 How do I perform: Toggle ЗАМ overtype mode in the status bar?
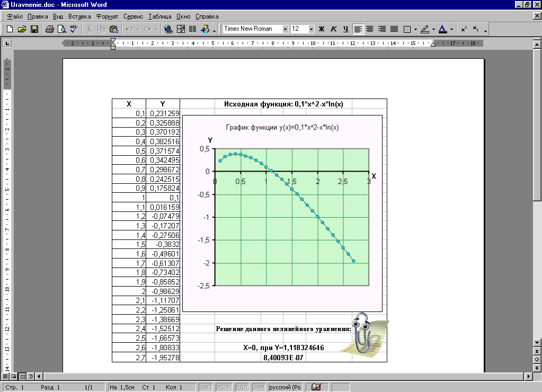(259, 387)
